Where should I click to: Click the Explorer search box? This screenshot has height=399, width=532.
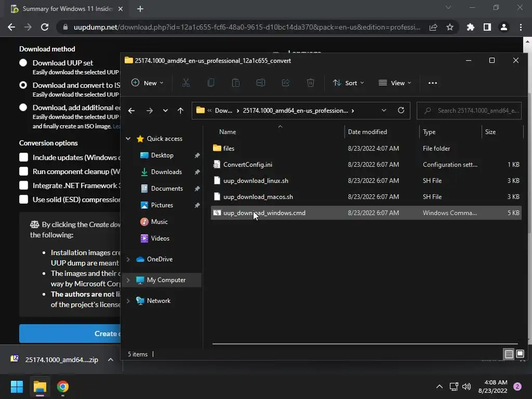click(469, 111)
